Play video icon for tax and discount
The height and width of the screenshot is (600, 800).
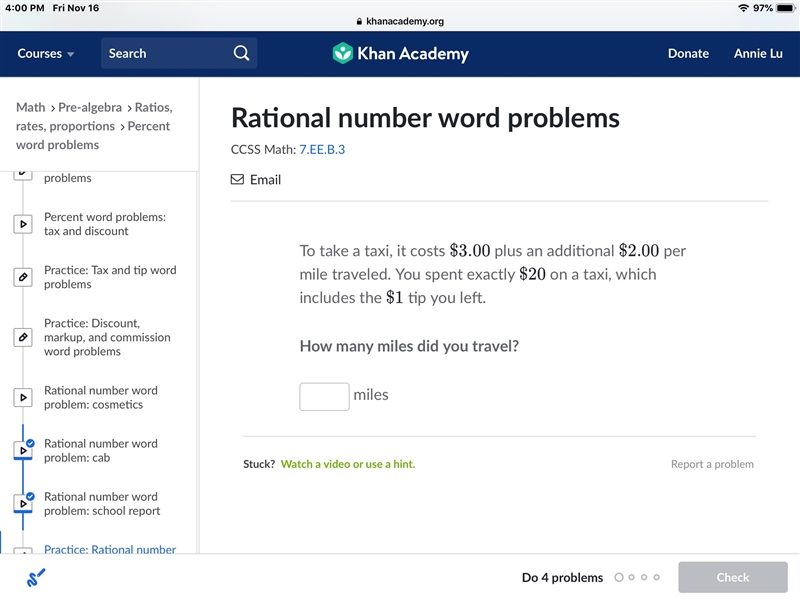tap(23, 224)
